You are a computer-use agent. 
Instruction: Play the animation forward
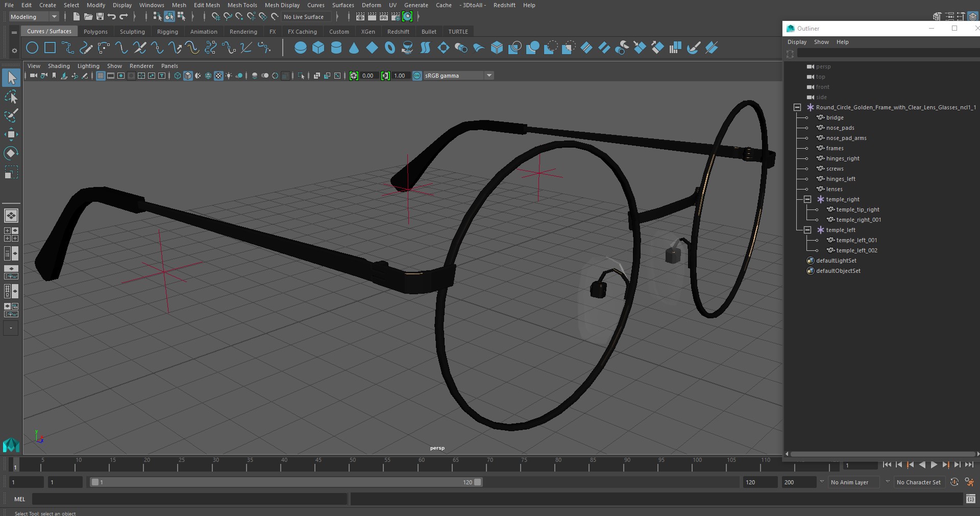click(934, 465)
